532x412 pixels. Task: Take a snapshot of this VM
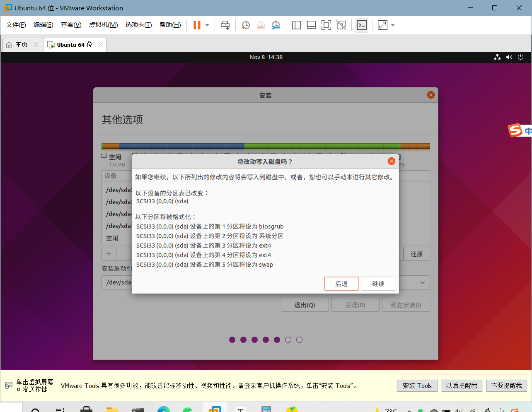[246, 25]
